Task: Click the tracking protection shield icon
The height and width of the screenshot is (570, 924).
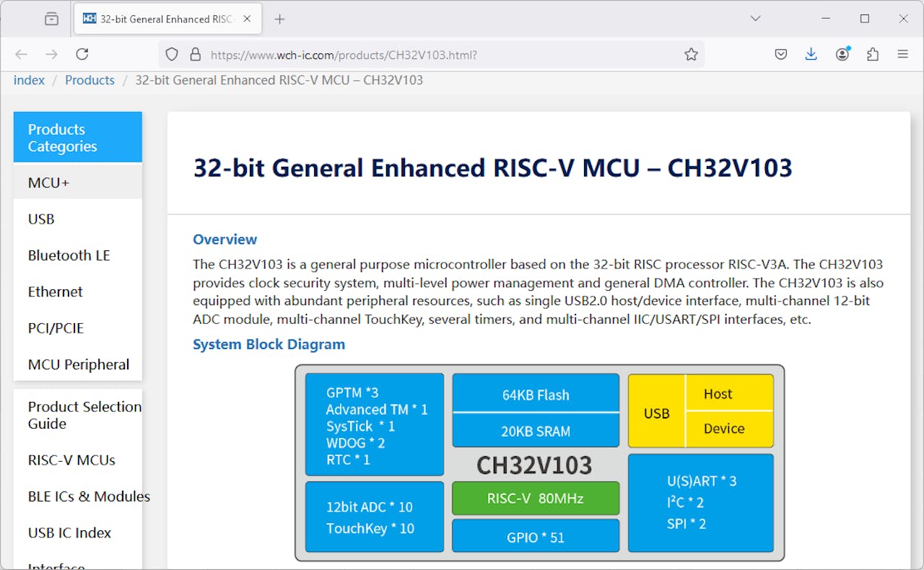Action: point(172,54)
